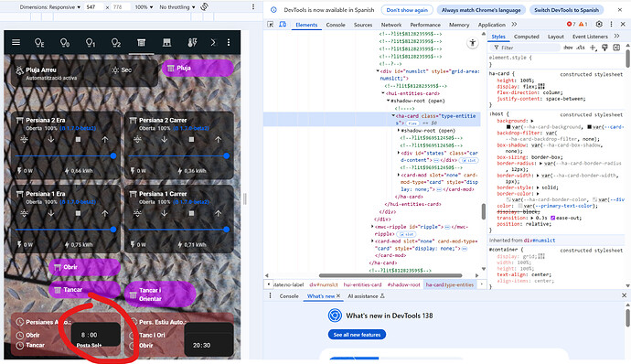Select the inspect element picker icon

tap(271, 25)
